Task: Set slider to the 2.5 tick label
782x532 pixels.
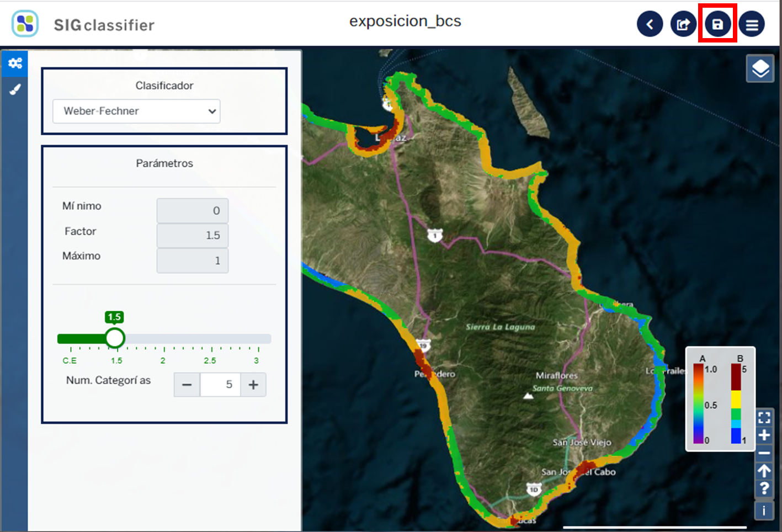Action: click(210, 360)
